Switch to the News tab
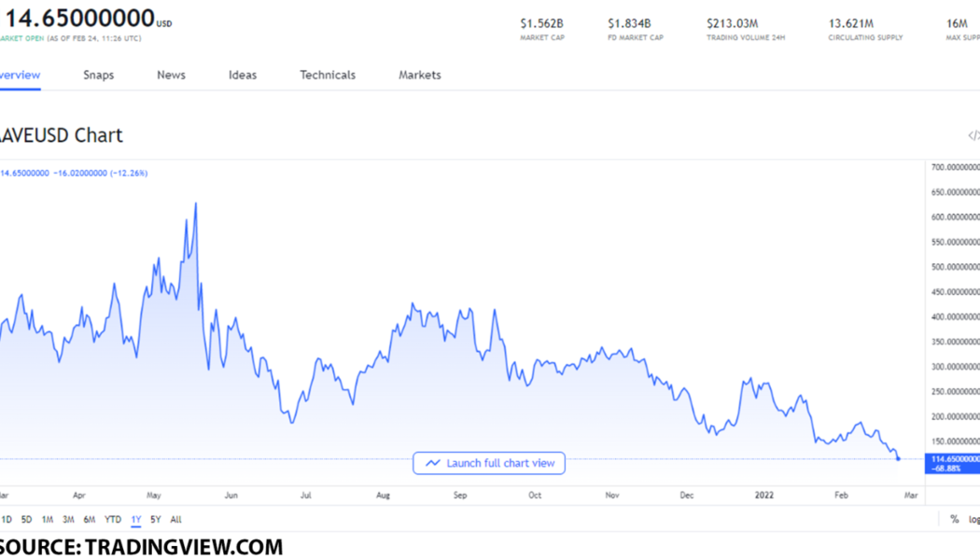 click(171, 75)
